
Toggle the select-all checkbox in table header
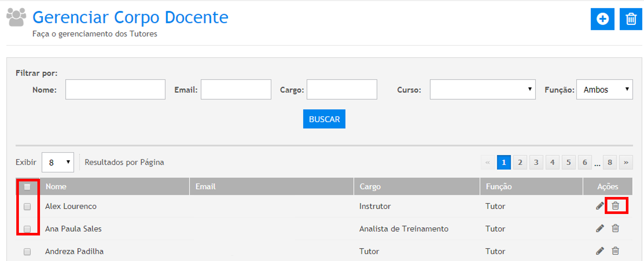pos(27,187)
